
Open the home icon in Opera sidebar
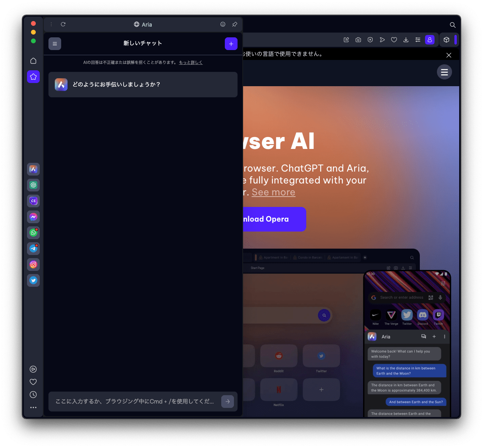tap(33, 61)
